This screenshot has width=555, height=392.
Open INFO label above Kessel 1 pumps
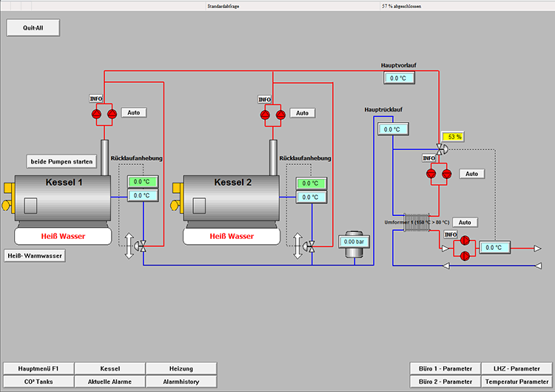(96, 98)
